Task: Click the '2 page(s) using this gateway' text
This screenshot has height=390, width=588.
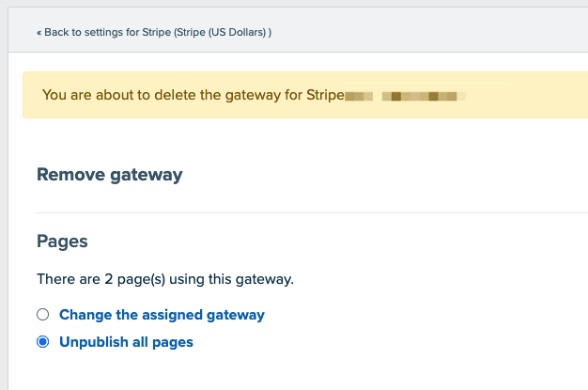Action: 199,279
